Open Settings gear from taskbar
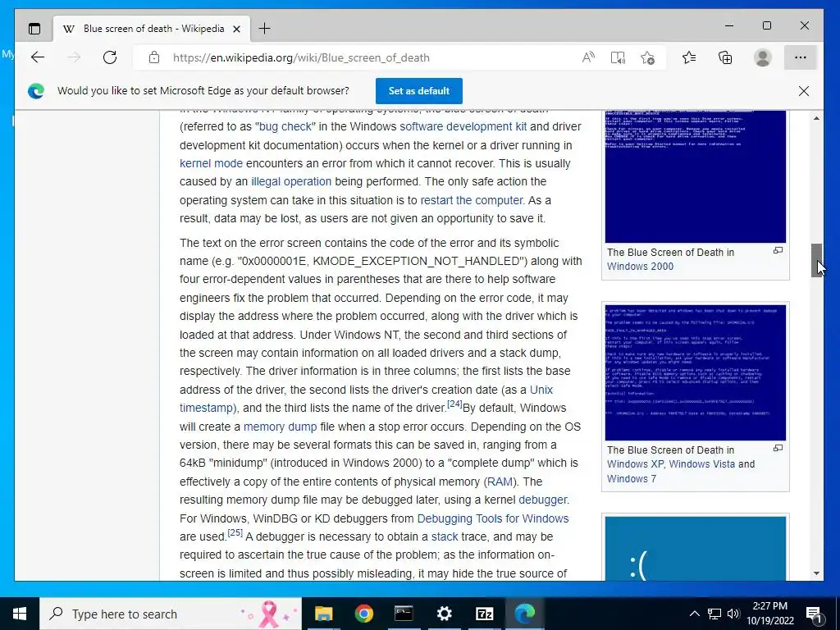The width and height of the screenshot is (840, 630). pos(444,614)
